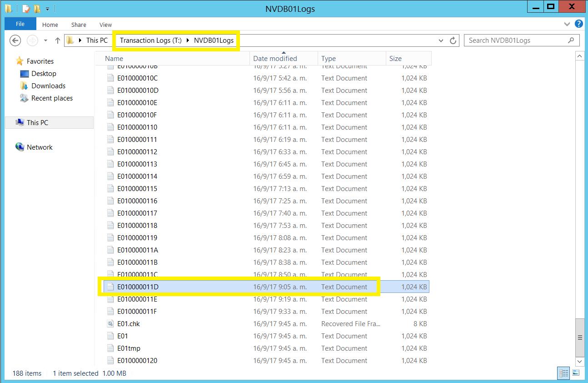Click the E0100000110 file icon
The height and width of the screenshot is (383, 588).
[110, 127]
